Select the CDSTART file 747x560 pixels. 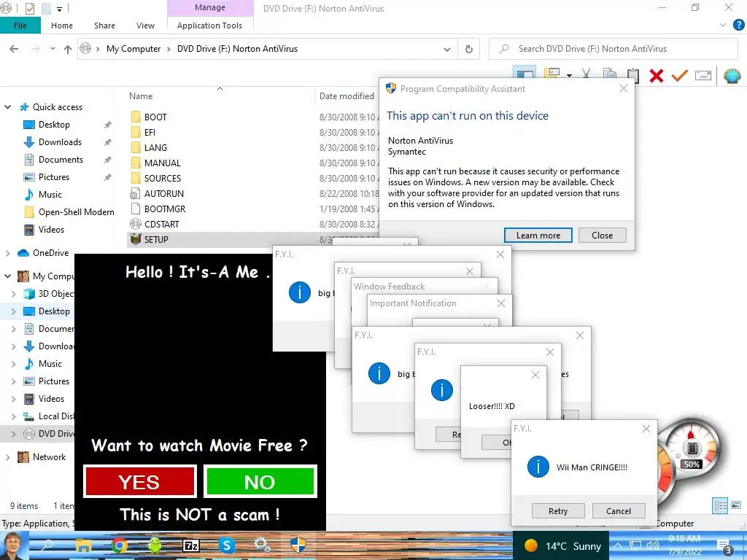click(161, 224)
